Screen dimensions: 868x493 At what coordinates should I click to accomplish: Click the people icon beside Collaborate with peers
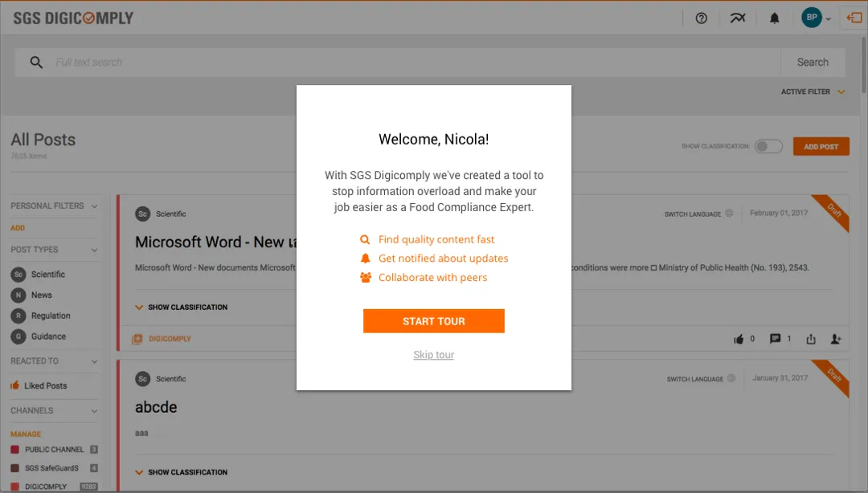(x=366, y=277)
